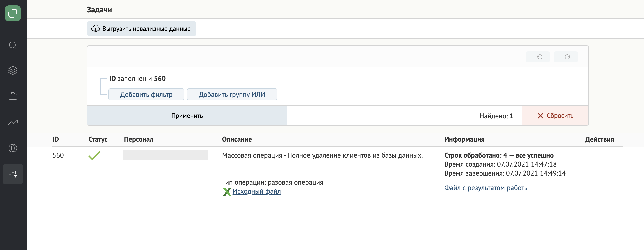Image resolution: width=644 pixels, height=250 pixels.
Task: Open the trend chart icon in sidebar
Action: pyautogui.click(x=13, y=122)
